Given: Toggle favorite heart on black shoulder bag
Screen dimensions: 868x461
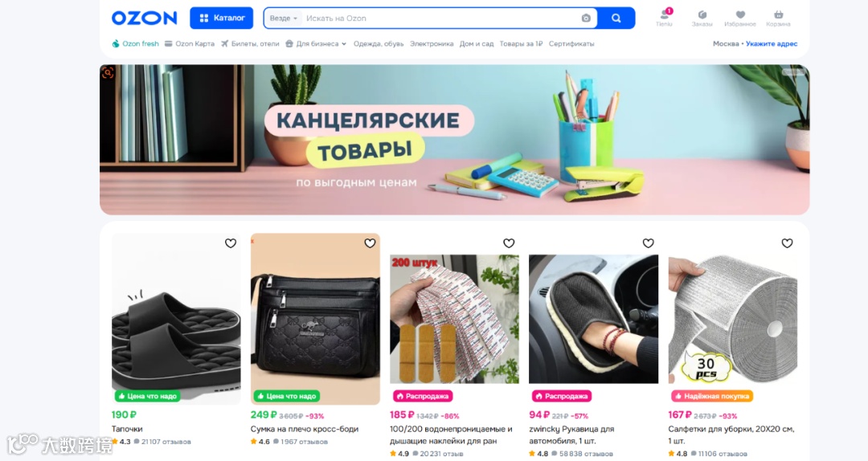Looking at the screenshot, I should 370,243.
